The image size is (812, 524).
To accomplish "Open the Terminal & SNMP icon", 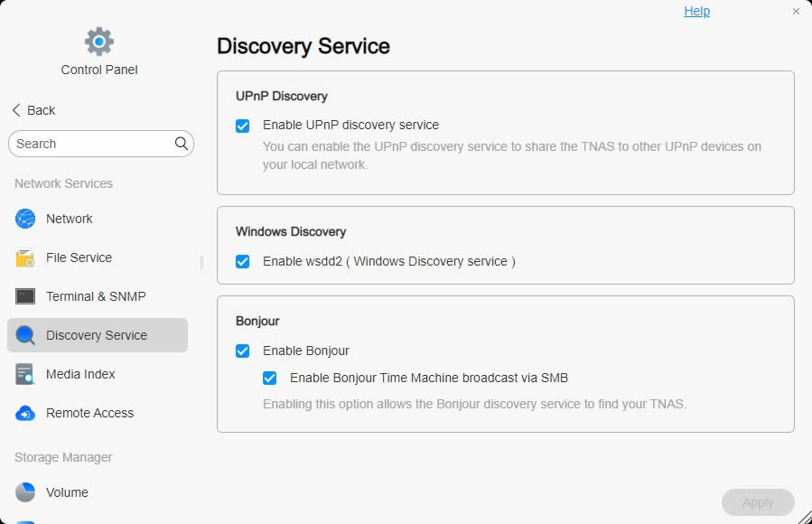I will pyautogui.click(x=25, y=296).
